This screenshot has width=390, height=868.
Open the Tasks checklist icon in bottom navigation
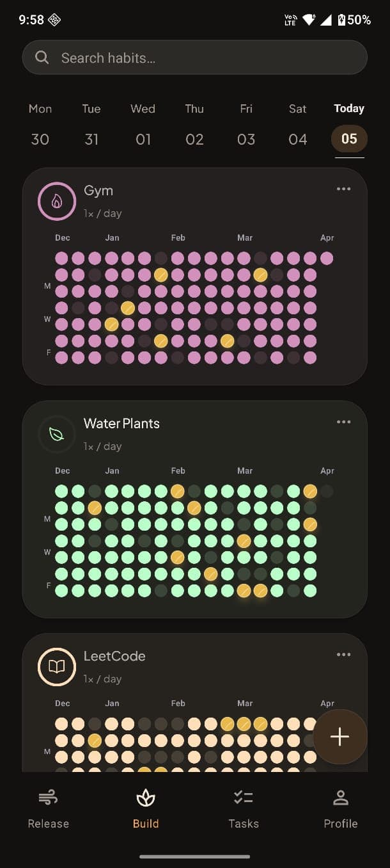[x=243, y=797]
